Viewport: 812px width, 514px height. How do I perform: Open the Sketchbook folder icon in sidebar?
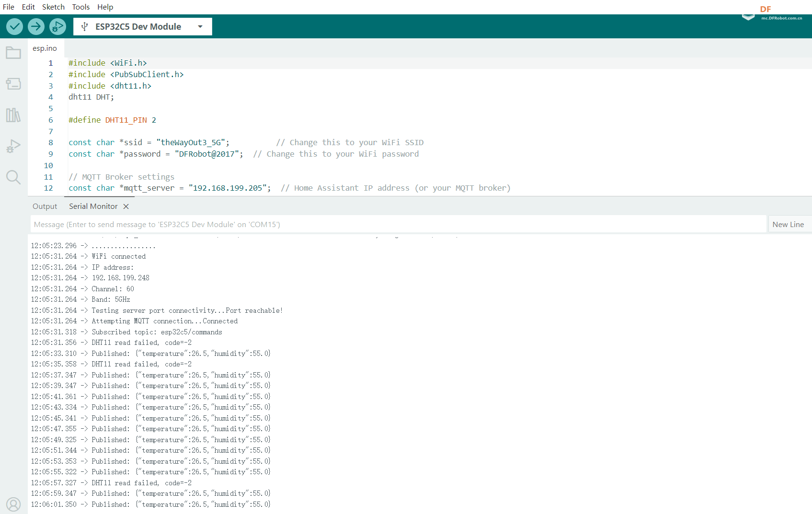(13, 53)
